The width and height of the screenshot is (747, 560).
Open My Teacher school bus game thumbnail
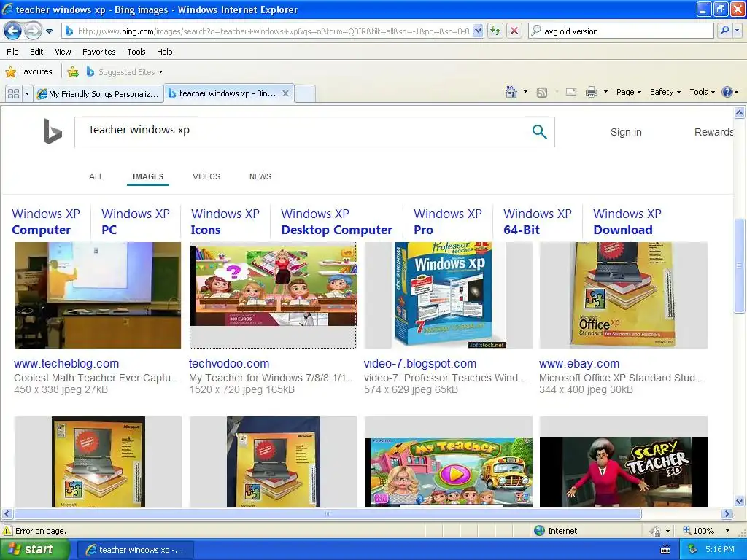pyautogui.click(x=449, y=462)
